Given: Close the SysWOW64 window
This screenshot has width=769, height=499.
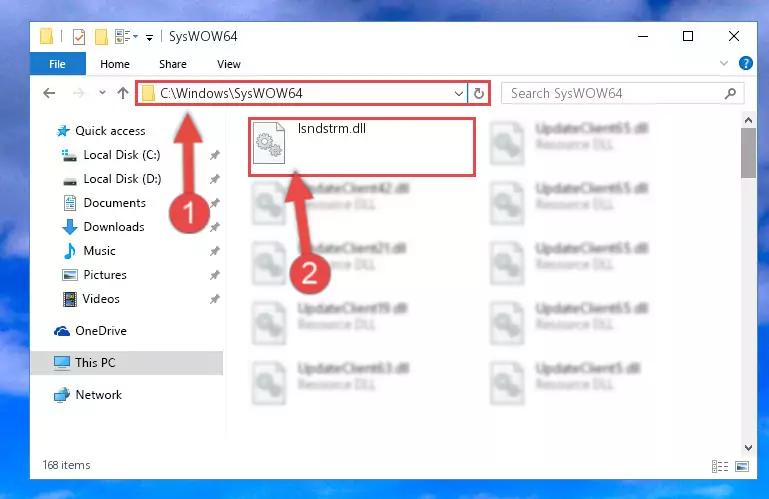Looking at the screenshot, I should 734,36.
